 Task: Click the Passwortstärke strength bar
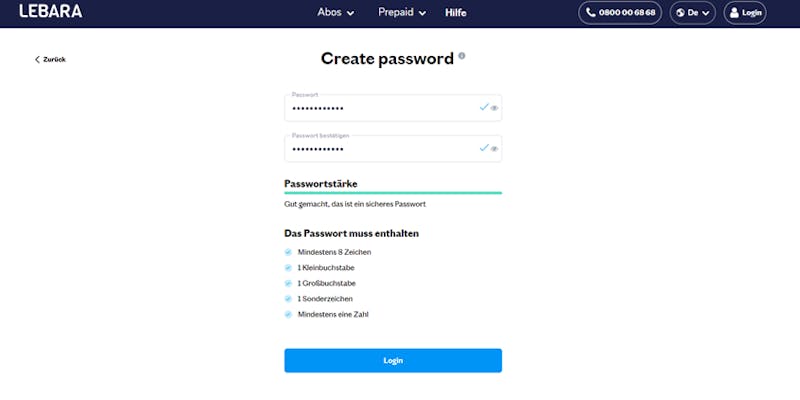click(x=392, y=193)
